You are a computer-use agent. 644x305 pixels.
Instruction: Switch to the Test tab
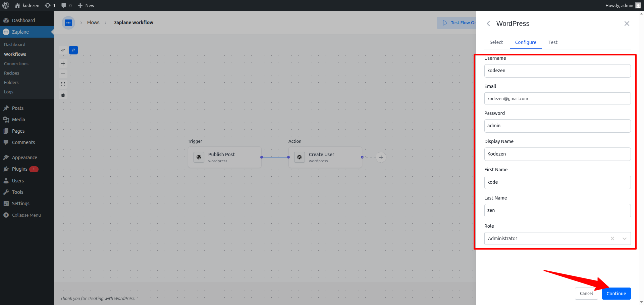click(x=553, y=42)
